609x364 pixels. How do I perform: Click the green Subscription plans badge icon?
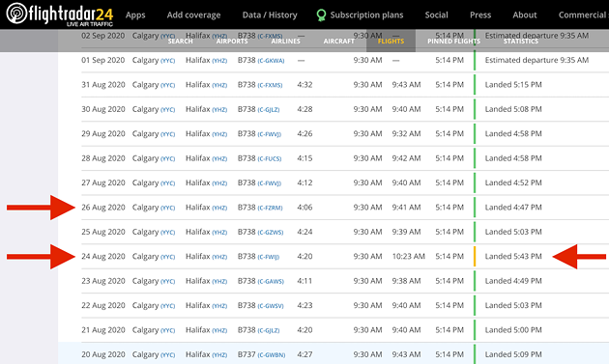pos(321,15)
